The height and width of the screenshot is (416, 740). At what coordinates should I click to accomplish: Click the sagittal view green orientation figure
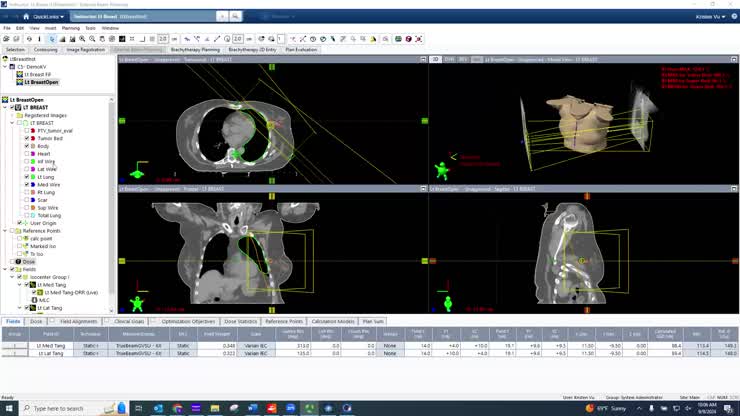(448, 304)
